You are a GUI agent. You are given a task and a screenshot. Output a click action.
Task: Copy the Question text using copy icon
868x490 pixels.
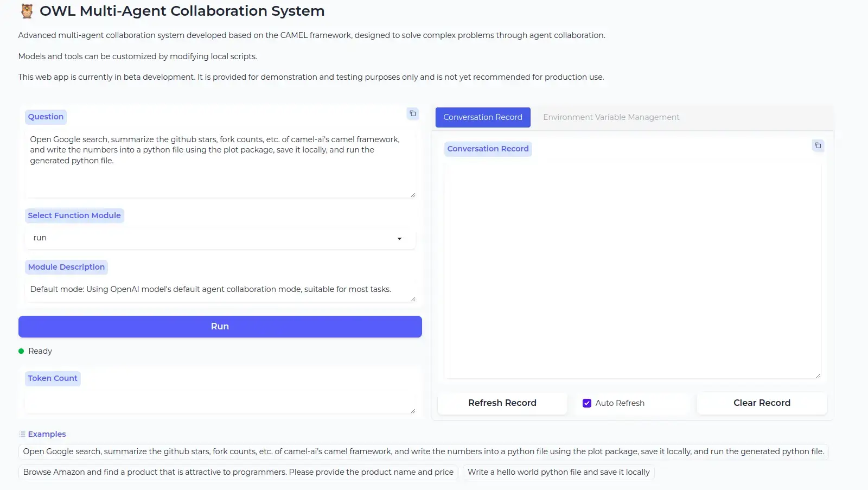(x=413, y=113)
